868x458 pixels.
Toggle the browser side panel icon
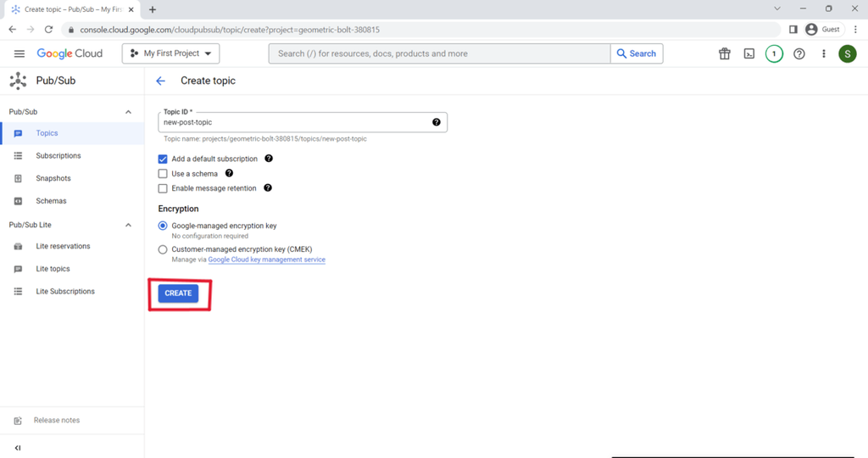point(793,30)
